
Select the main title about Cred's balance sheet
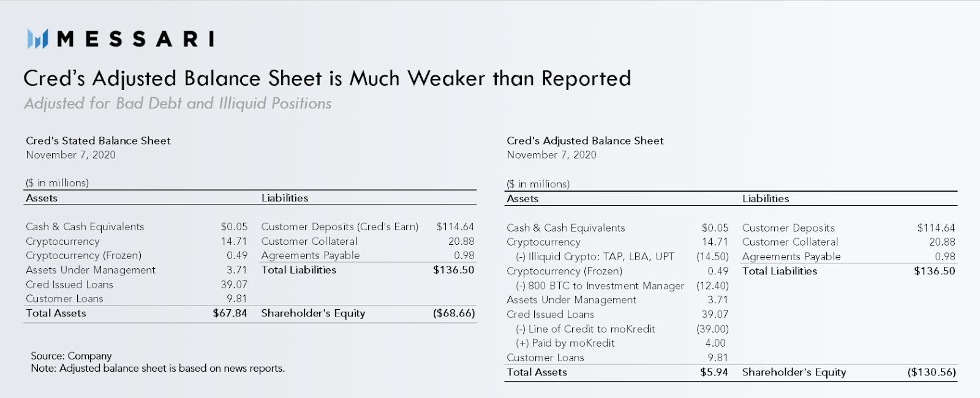tap(327, 78)
